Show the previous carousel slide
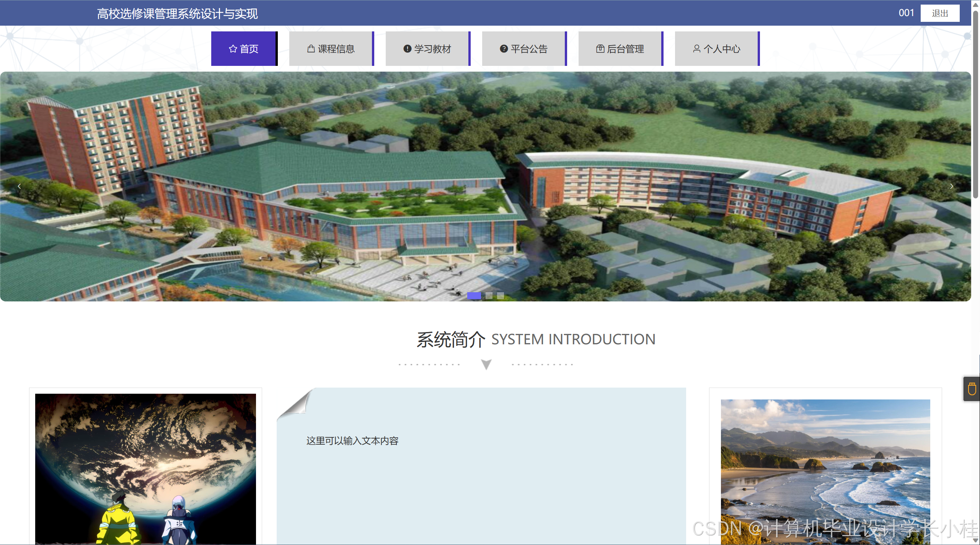Viewport: 980px width, 545px height. click(19, 187)
